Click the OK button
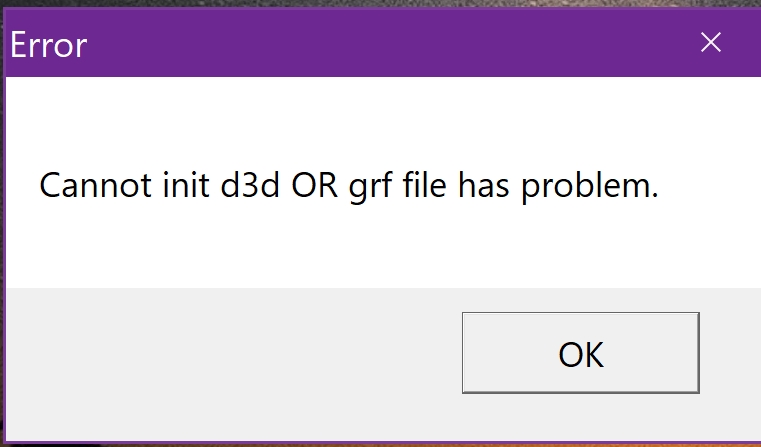This screenshot has height=447, width=761. pos(580,353)
